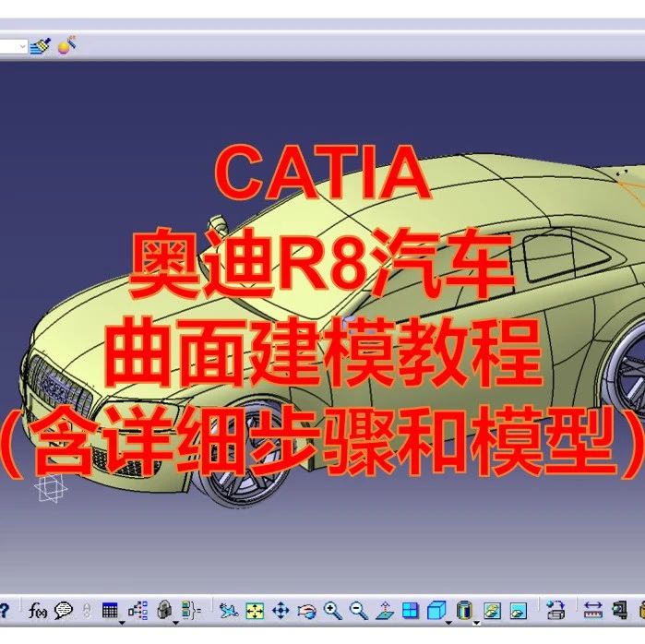Open the graphic properties combo box dropdown
645x644 pixels.
[23, 46]
